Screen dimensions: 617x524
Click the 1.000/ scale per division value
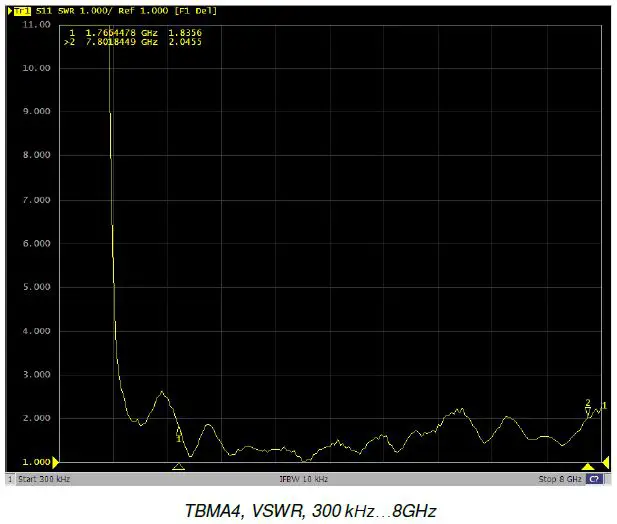(96, 11)
